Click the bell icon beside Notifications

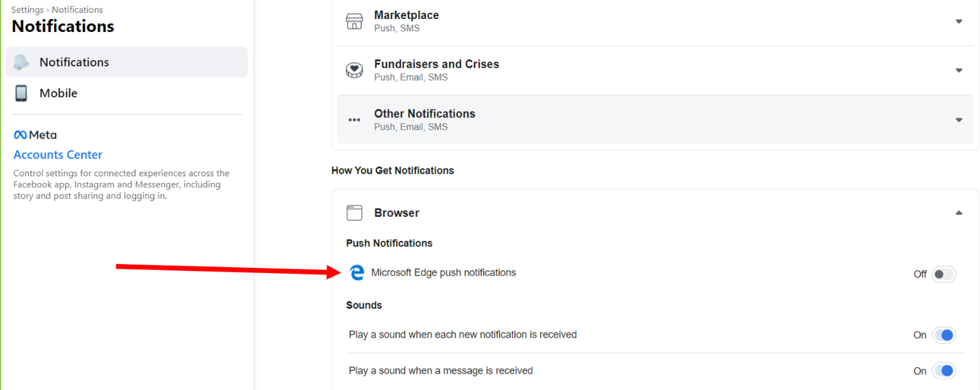(x=22, y=62)
